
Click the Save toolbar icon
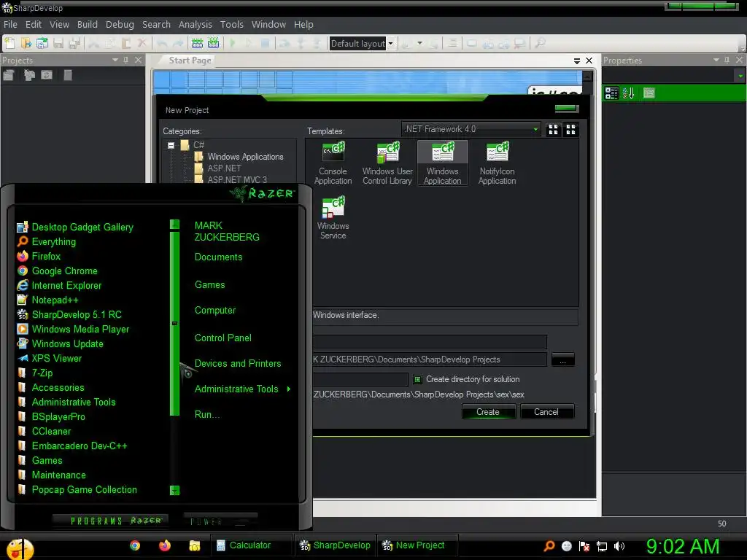pos(58,43)
